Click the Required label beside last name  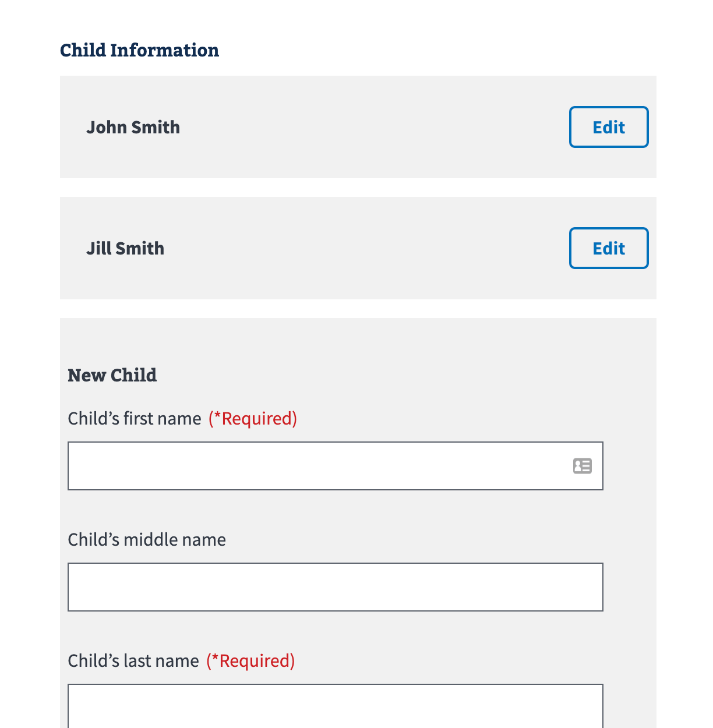coord(250,660)
